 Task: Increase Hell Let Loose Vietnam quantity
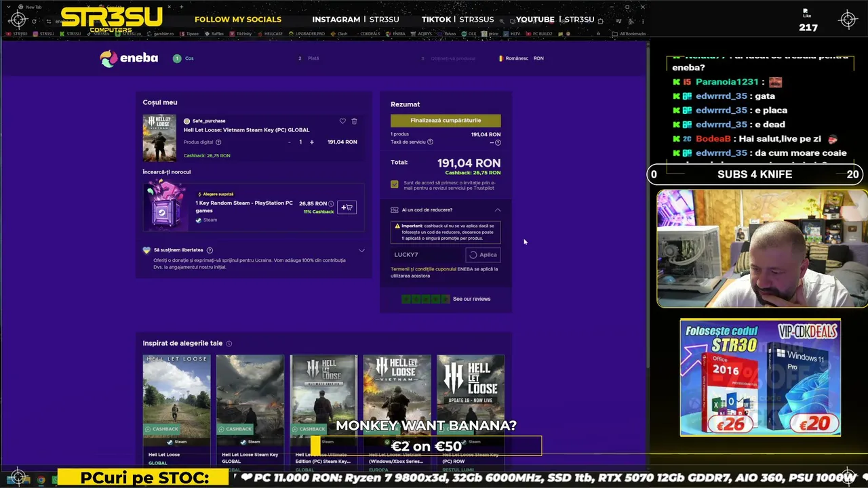(312, 142)
